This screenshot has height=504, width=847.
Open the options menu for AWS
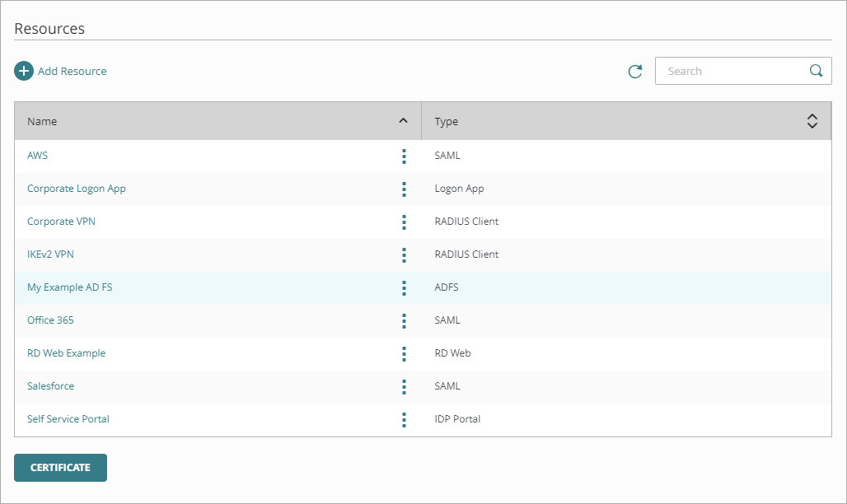[404, 156]
